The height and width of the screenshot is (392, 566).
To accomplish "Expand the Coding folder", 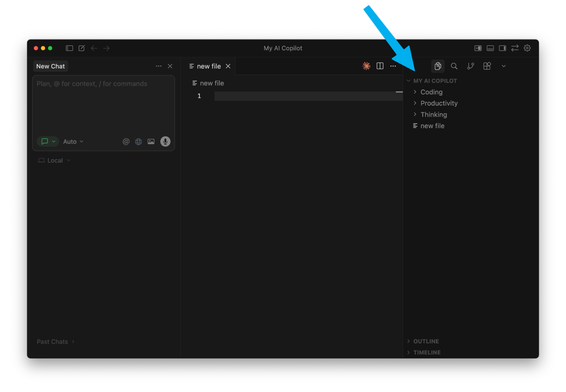I will click(x=431, y=92).
